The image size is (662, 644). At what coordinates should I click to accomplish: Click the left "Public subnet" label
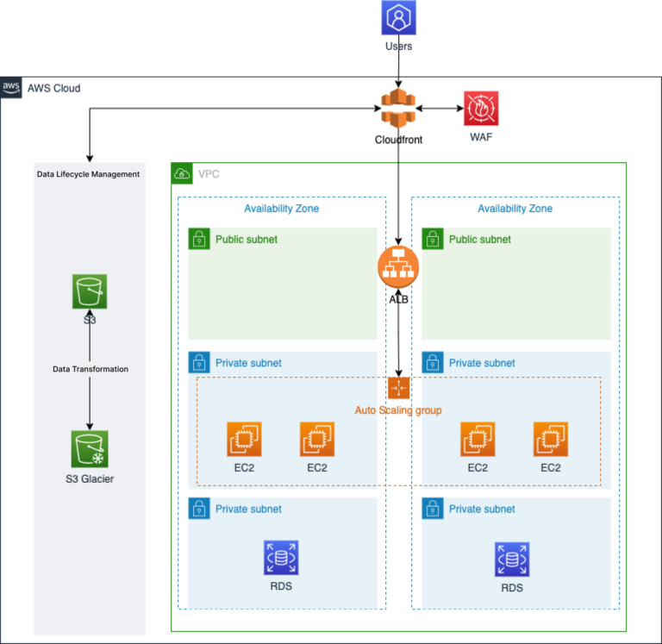(x=247, y=240)
